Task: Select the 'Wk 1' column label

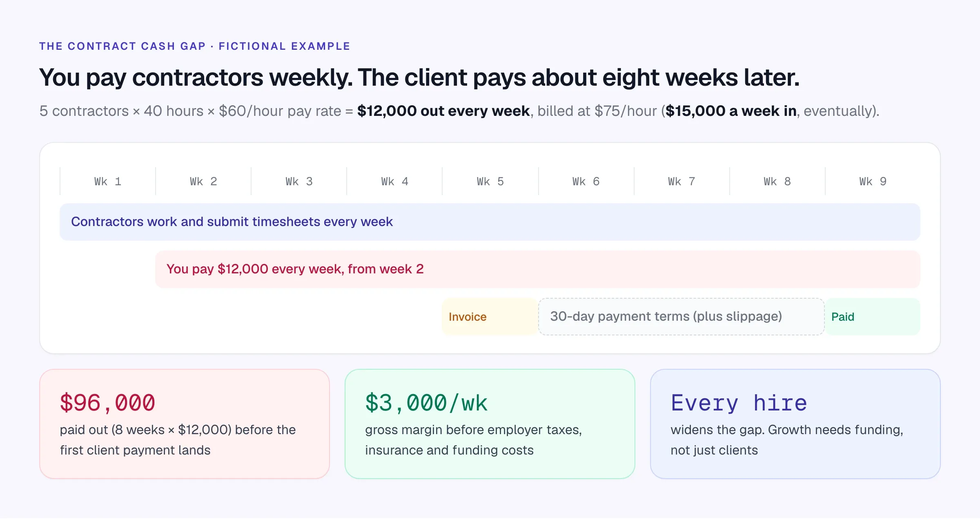Action: 108,182
